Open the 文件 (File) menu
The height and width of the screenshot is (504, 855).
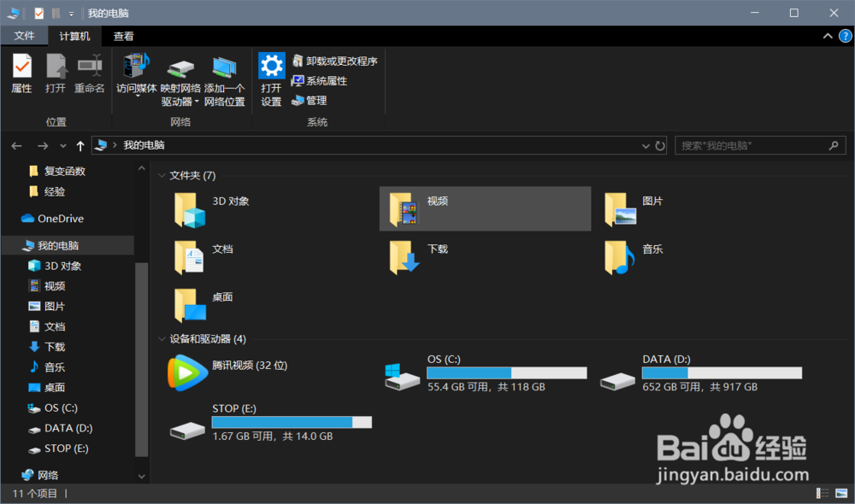[x=25, y=36]
